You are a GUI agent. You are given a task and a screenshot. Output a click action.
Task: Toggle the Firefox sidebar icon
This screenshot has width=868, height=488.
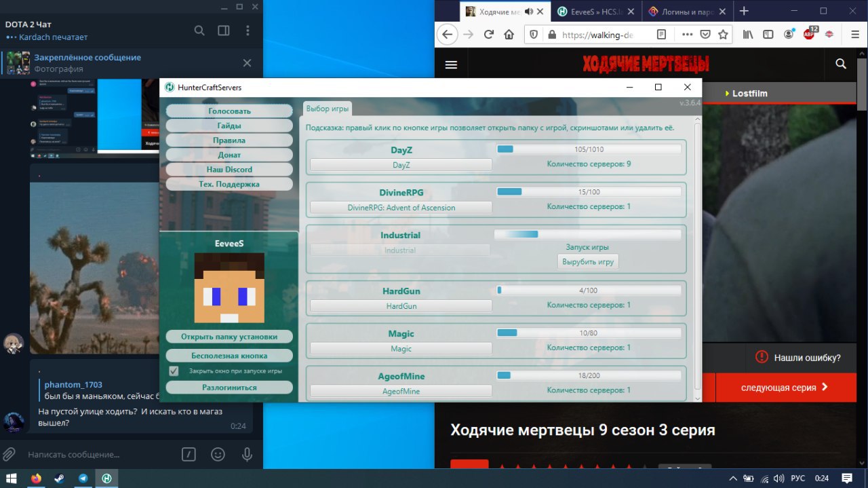coord(768,35)
